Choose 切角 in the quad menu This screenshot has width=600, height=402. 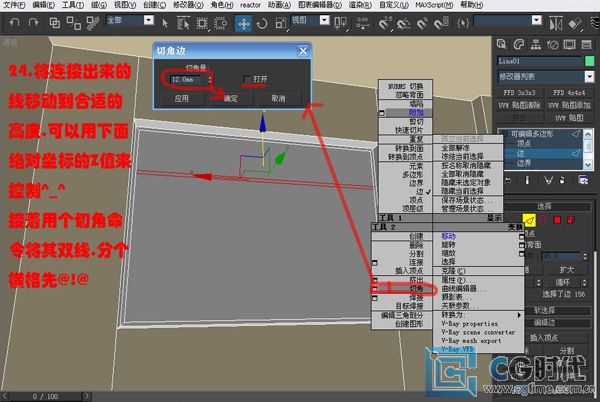point(416,289)
